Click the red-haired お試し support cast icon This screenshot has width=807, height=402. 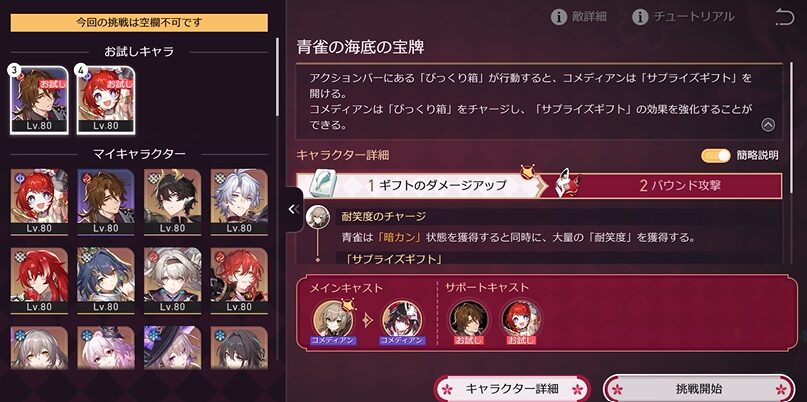pos(521,320)
